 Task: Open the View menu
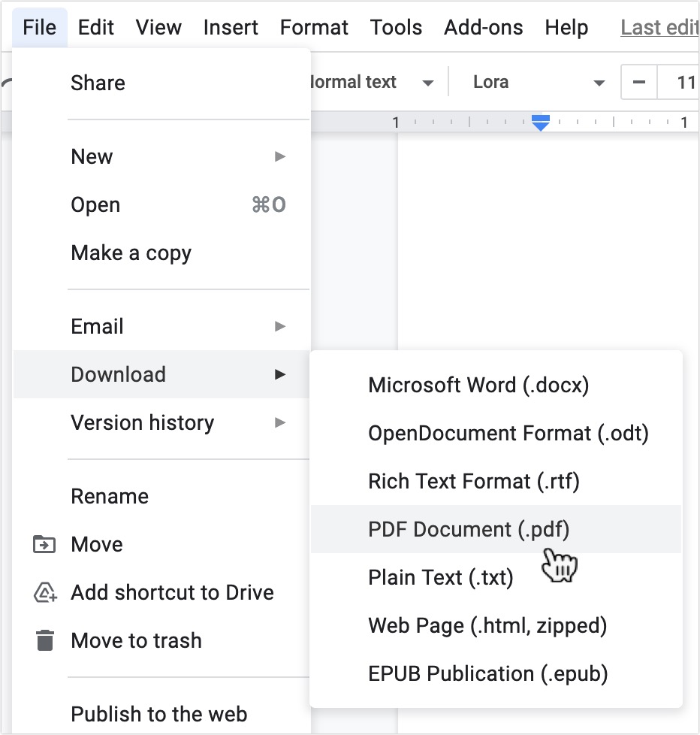pos(158,27)
